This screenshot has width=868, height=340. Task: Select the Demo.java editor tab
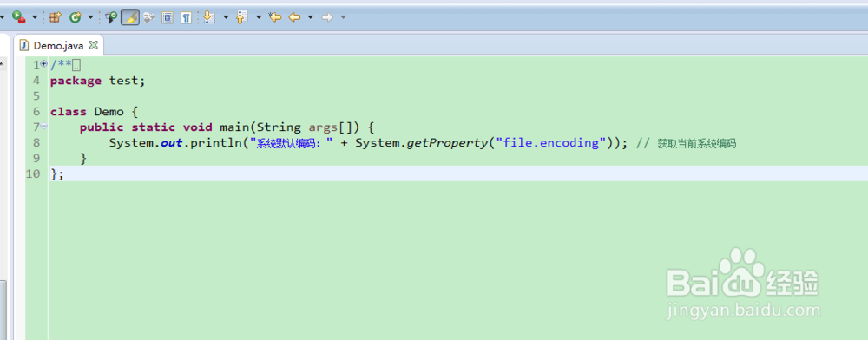coord(58,45)
